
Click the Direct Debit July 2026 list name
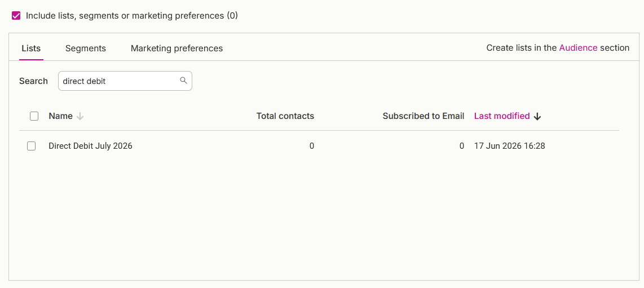point(90,145)
